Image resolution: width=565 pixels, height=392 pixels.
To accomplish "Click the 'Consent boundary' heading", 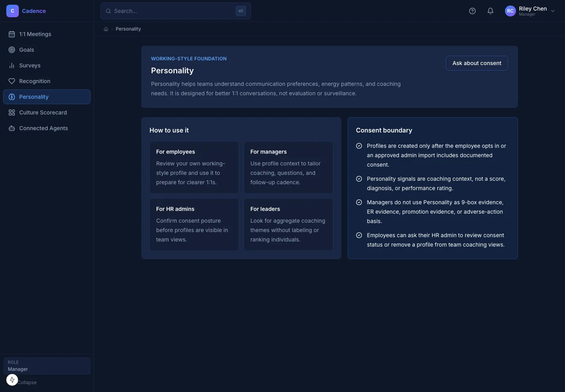I will (x=384, y=130).
